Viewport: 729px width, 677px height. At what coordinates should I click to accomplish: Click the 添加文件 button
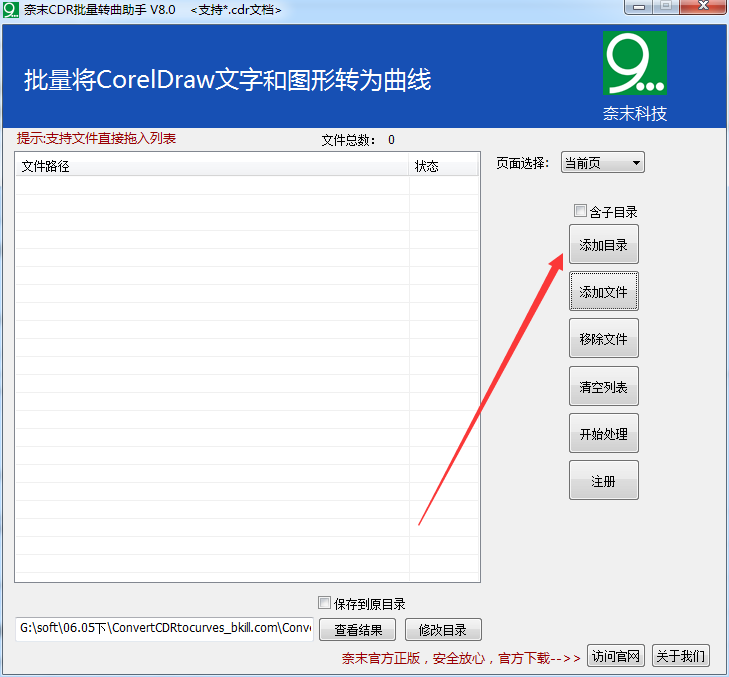[603, 292]
